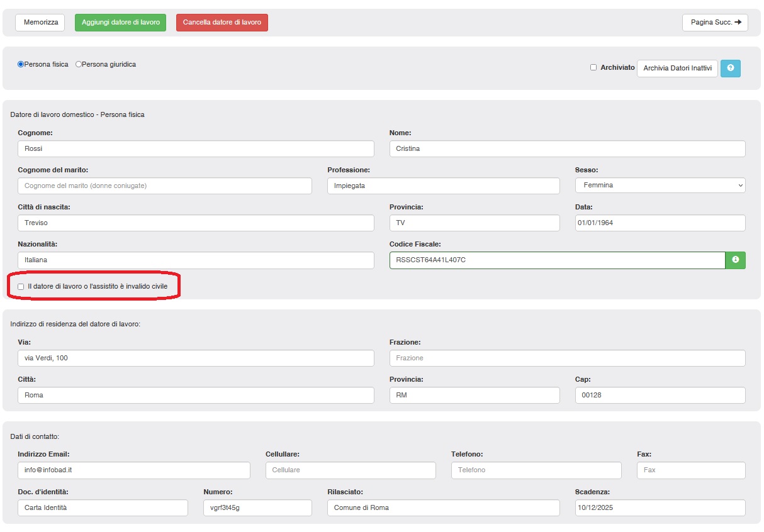The width and height of the screenshot is (764, 532).
Task: Go to next page with Pagina Succ.
Action: [x=715, y=23]
